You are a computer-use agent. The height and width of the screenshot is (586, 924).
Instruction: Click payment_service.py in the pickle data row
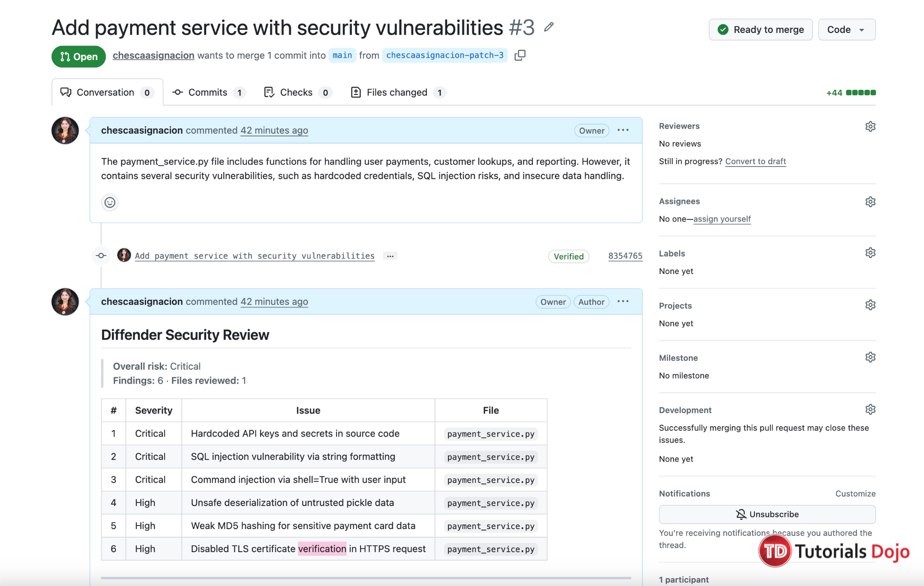coord(491,503)
